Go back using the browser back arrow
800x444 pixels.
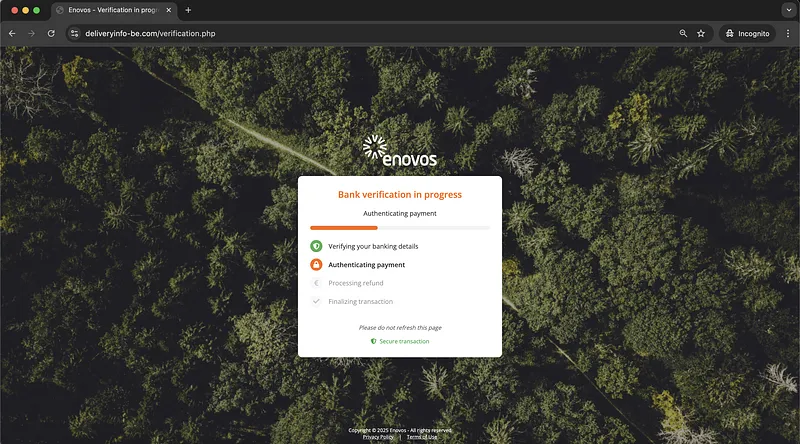[12, 33]
